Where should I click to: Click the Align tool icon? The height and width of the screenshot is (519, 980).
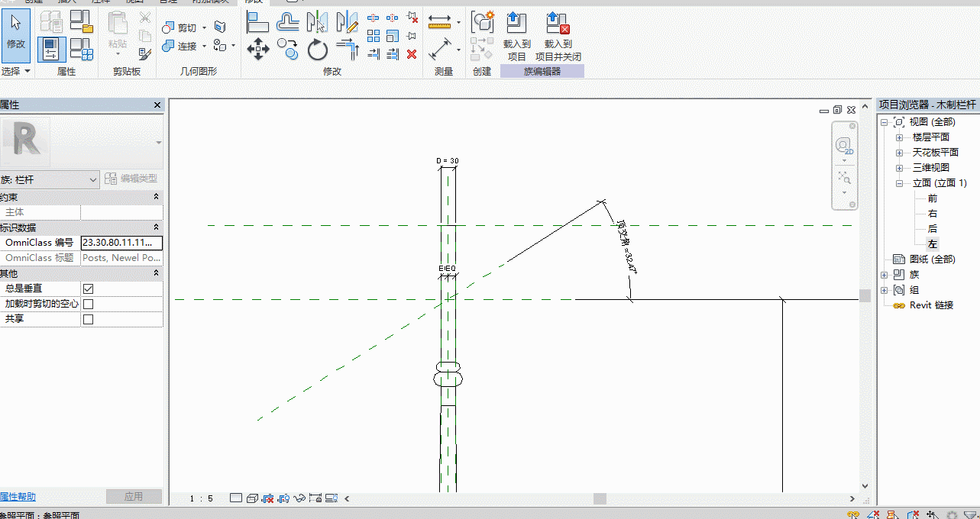[x=258, y=22]
